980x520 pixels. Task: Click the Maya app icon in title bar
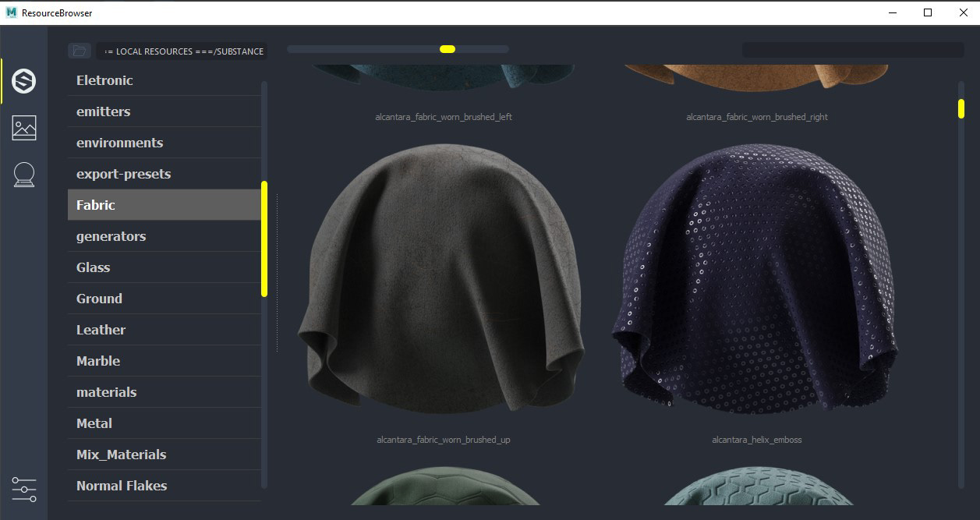11,12
